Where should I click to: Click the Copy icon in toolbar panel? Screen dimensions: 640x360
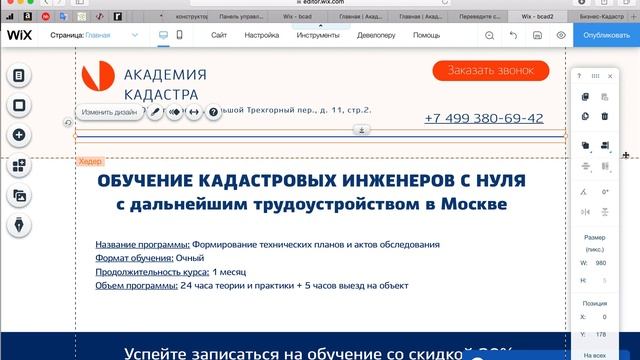pos(585,97)
